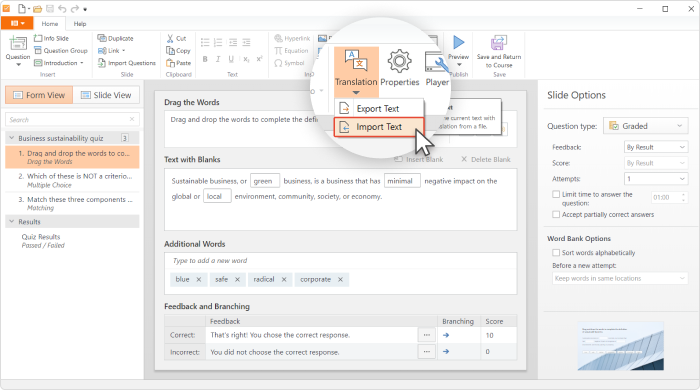This screenshot has height=390, width=700.
Task: Select Import Text menu item
Action: (379, 127)
